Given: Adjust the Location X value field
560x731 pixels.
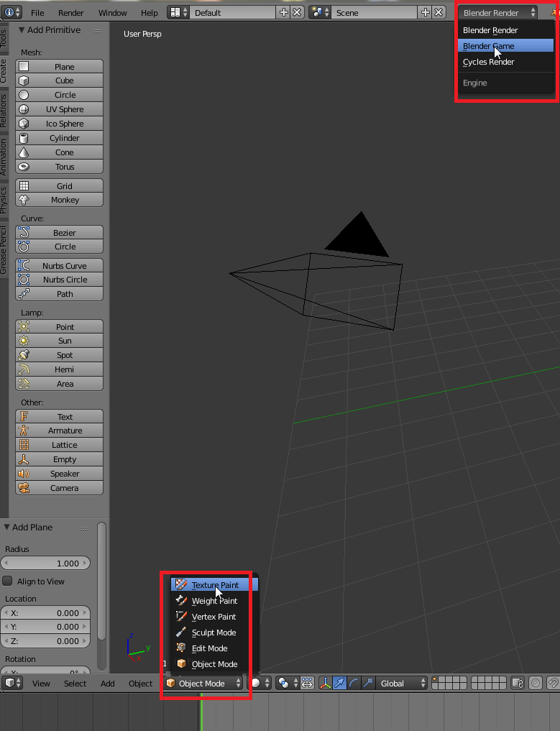Looking at the screenshot, I should [46, 613].
